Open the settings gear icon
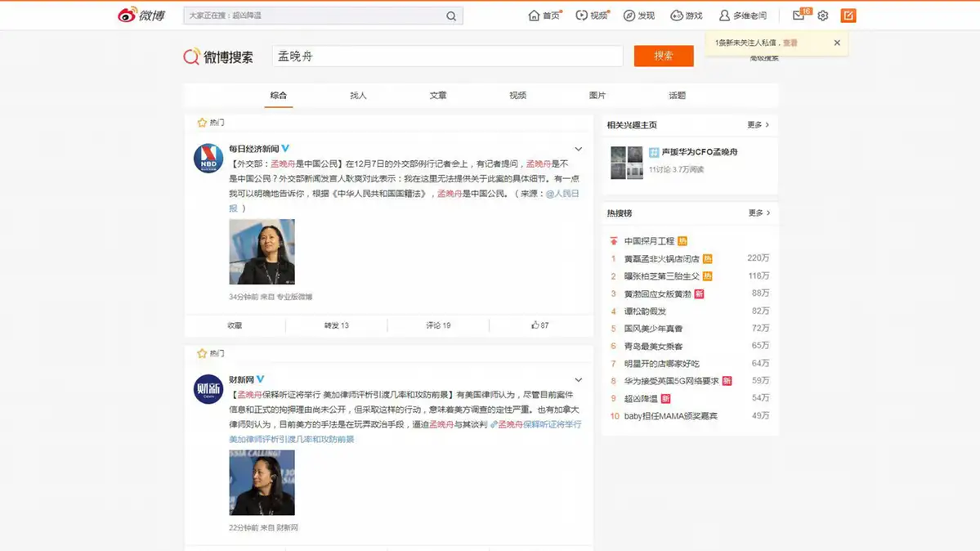Screen dimensions: 980x551 click(x=823, y=16)
